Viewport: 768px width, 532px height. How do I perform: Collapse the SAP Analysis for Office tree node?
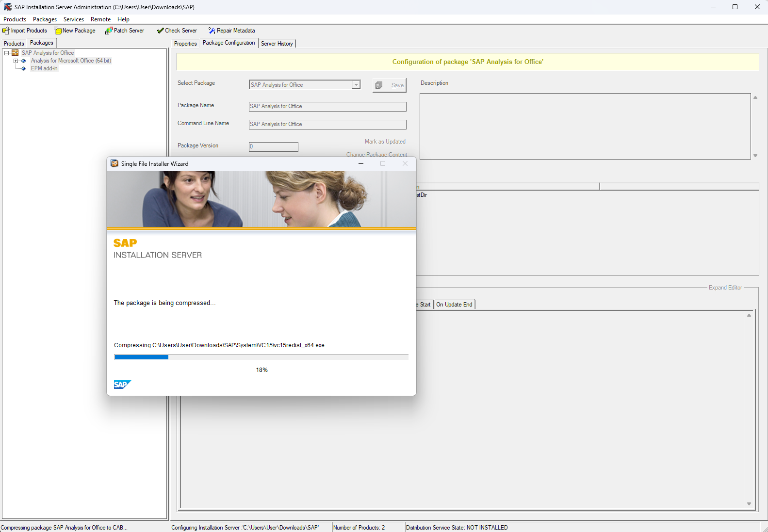(7, 53)
